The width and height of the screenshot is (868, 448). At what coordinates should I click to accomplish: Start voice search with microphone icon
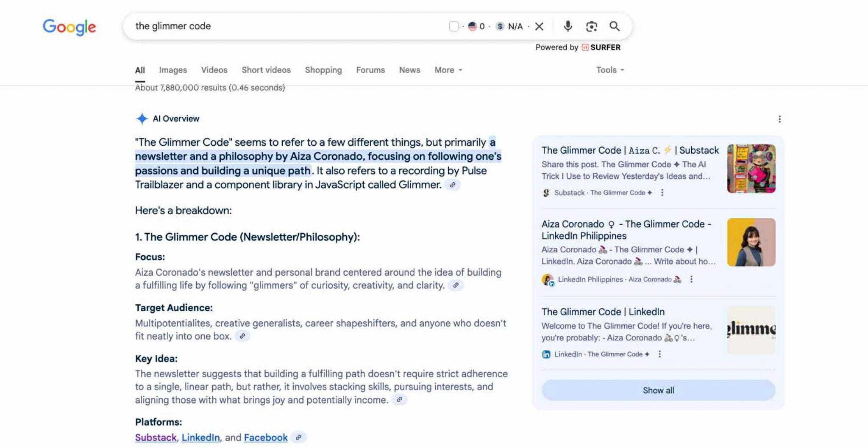click(x=568, y=26)
